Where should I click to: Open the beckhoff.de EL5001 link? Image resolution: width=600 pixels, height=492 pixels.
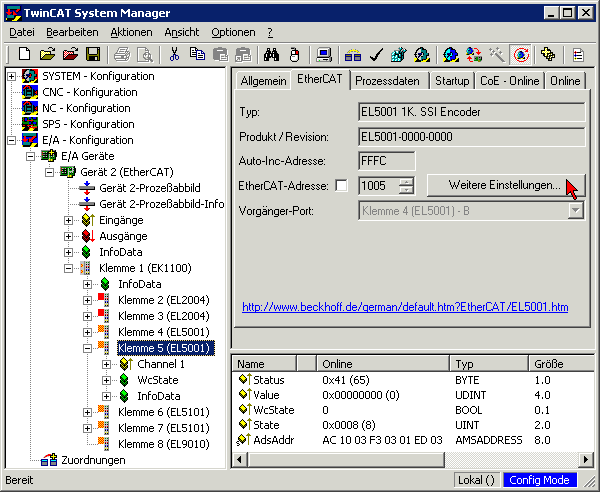[405, 307]
